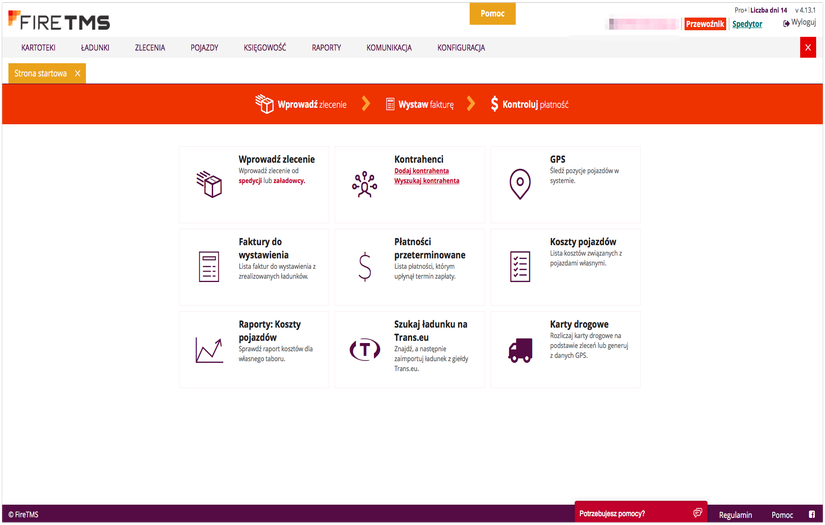Click the invoice icon beside Wystaw fakturę
Screen dimensions: 825x525
click(x=390, y=104)
